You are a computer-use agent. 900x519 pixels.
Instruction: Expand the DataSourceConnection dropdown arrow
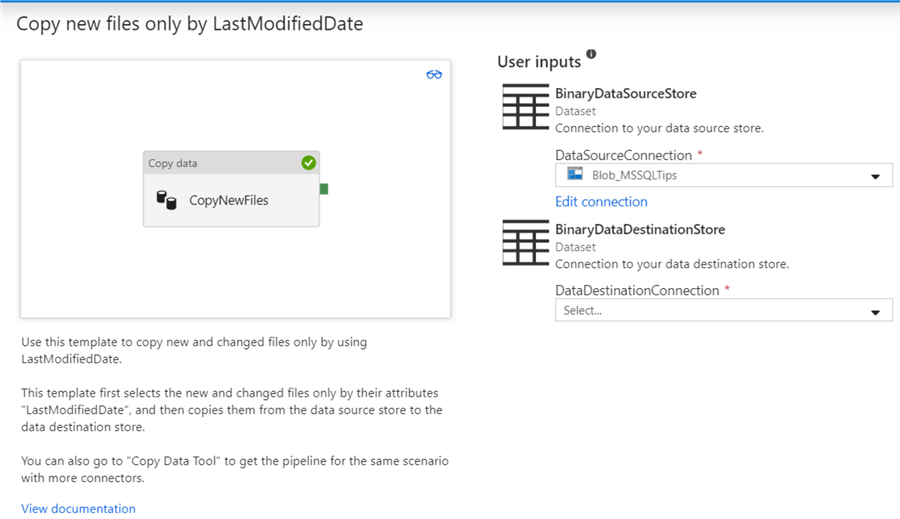pos(875,176)
